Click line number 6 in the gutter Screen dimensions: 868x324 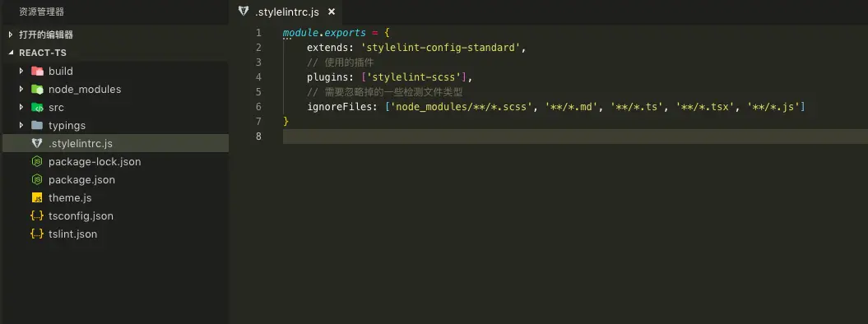258,107
